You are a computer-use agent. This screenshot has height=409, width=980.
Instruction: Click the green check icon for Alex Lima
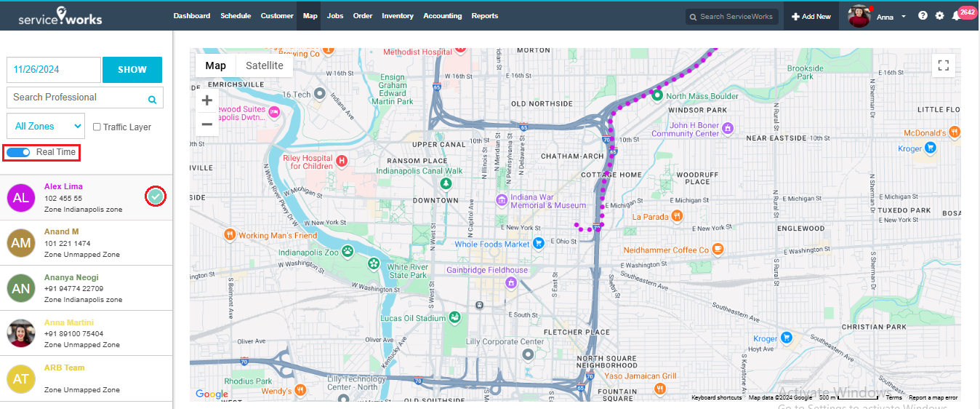[156, 196]
